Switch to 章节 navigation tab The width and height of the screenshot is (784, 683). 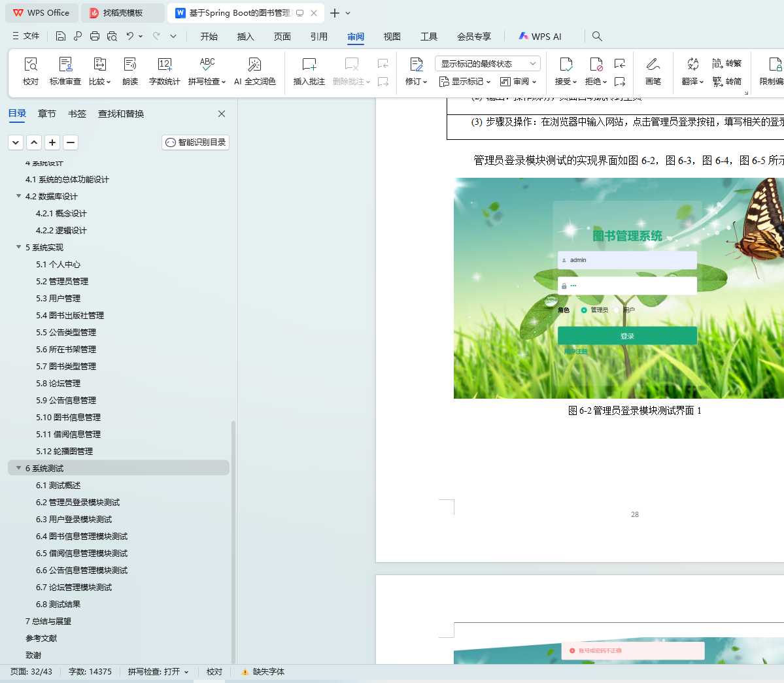pos(47,114)
